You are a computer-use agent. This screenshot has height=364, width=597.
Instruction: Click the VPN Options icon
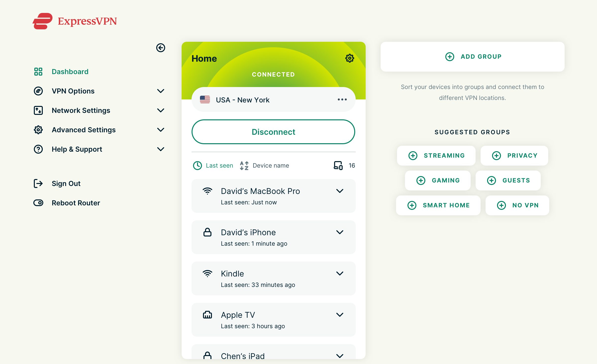(x=38, y=91)
